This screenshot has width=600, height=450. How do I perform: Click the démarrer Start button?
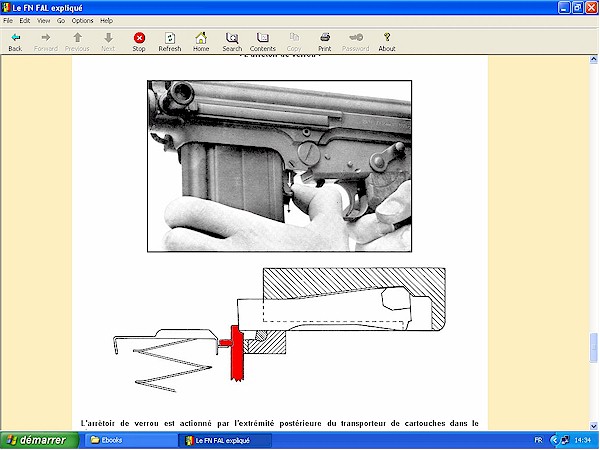[x=39, y=440]
